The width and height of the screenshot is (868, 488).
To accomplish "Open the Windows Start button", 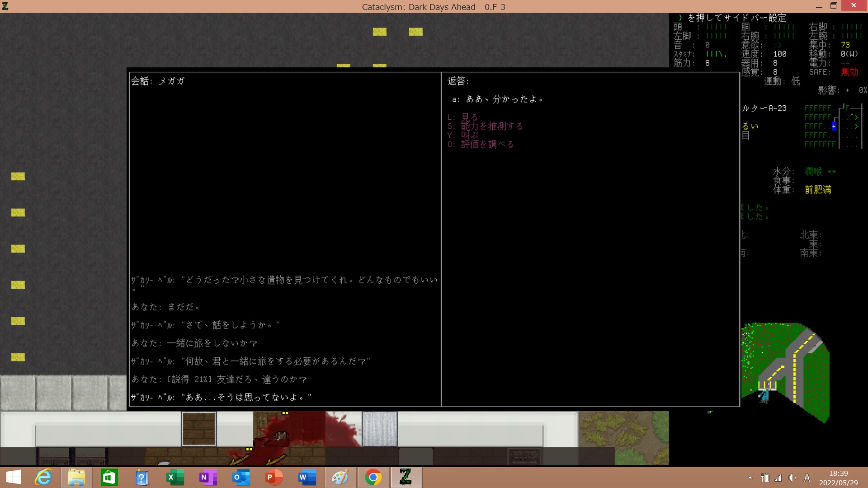I will [x=14, y=477].
